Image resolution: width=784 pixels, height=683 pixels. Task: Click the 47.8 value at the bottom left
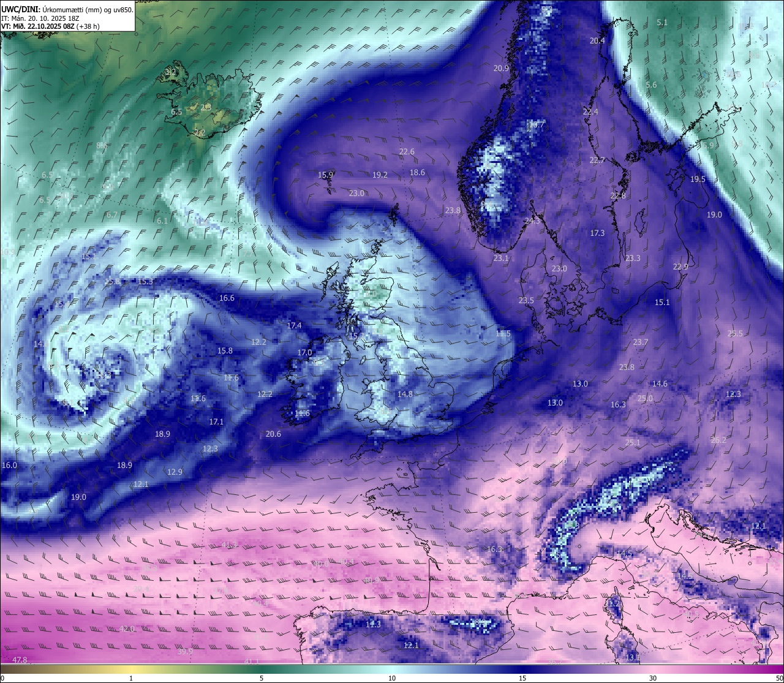pyautogui.click(x=20, y=660)
